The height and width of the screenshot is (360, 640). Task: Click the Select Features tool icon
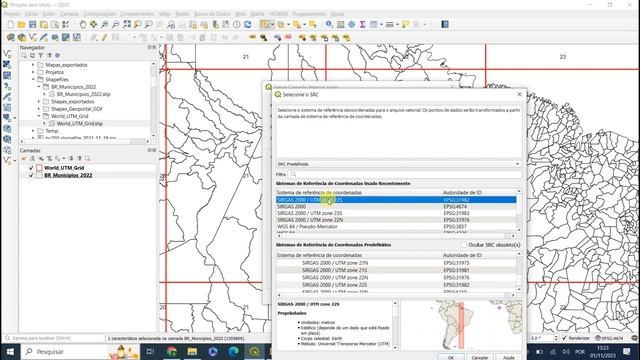tap(264, 24)
